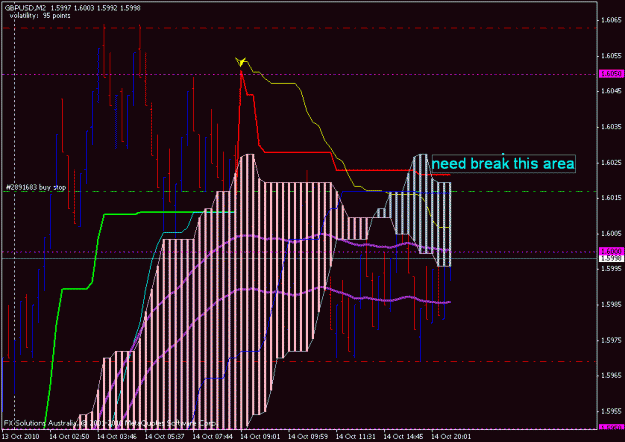Click the '14 Oct 07:44' time label
Image resolution: width=625 pixels, height=442 pixels.
click(212, 436)
